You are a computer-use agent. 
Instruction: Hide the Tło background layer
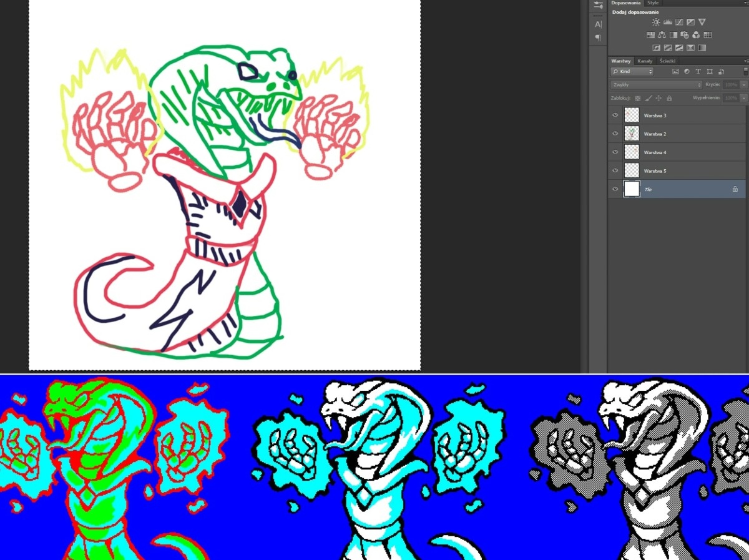coord(615,189)
